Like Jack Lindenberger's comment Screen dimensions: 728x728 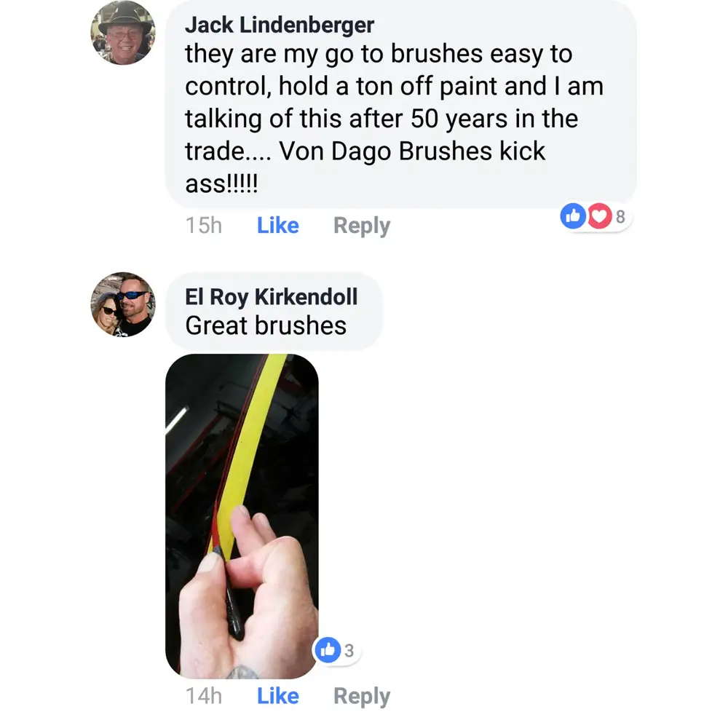(x=277, y=226)
